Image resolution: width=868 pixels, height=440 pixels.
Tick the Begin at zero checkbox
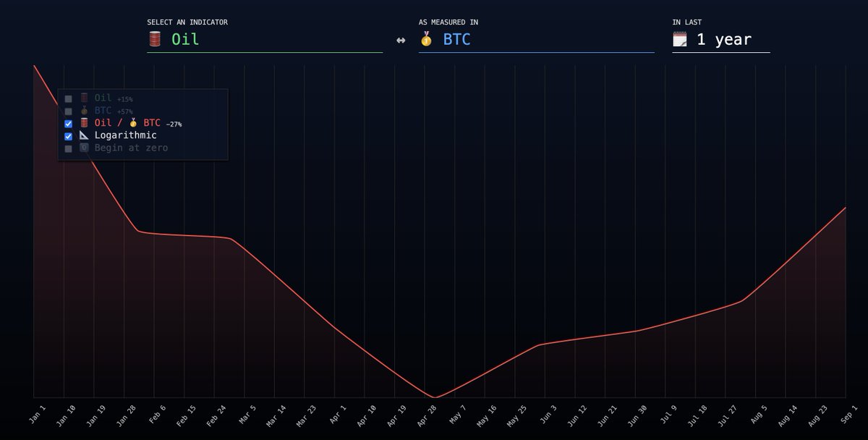pos(68,148)
